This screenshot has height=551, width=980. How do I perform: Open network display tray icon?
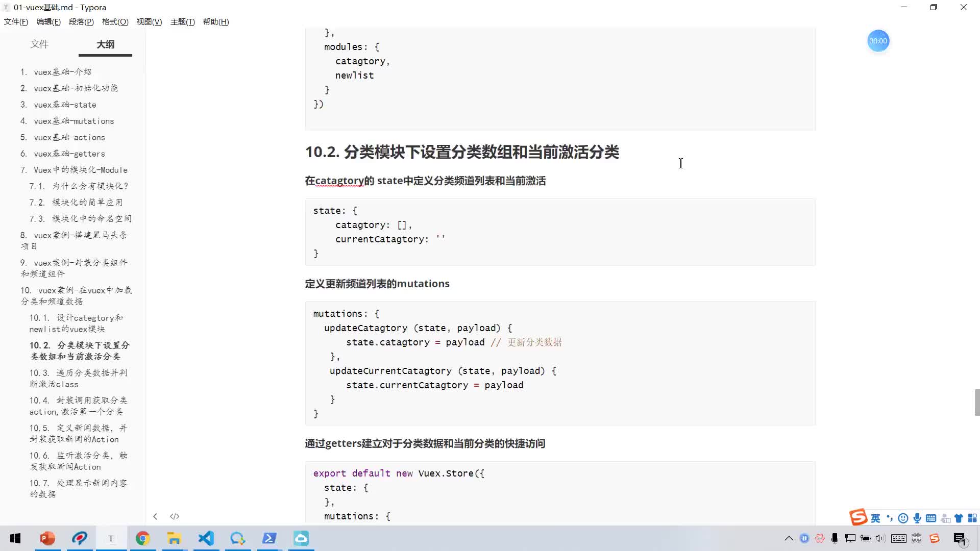(850, 538)
